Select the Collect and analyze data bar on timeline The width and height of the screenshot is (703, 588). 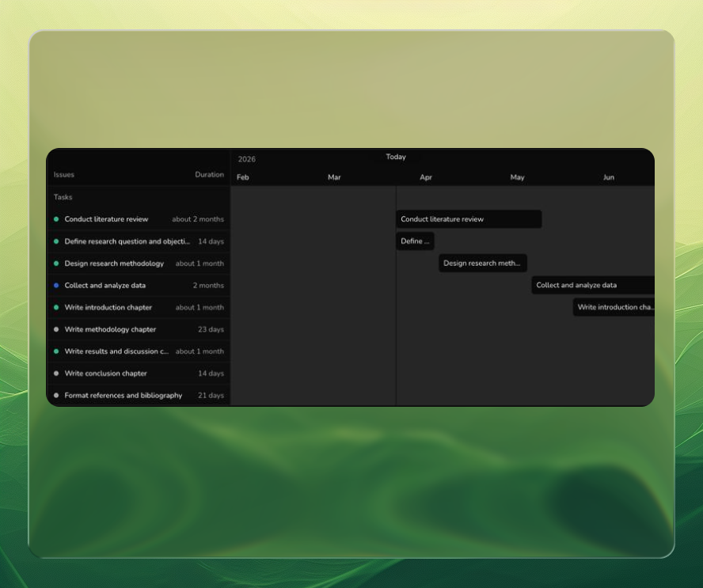point(593,286)
